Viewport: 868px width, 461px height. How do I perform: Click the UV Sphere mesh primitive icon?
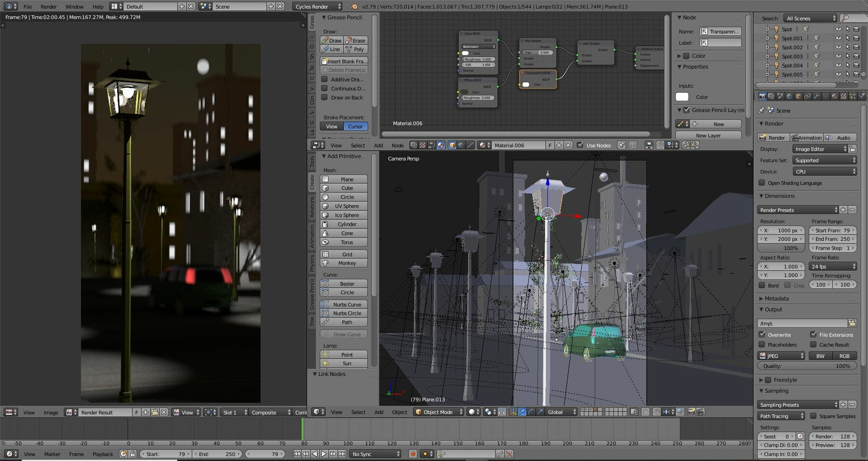click(325, 206)
